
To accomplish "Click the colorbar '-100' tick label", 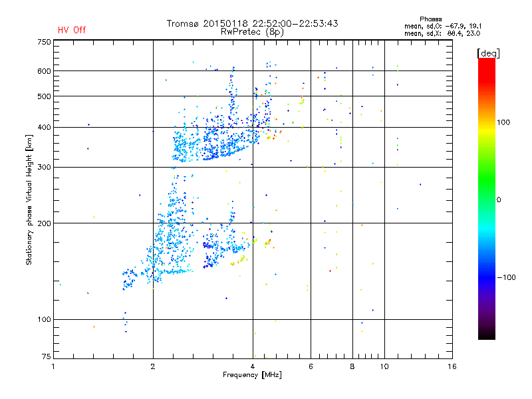I will pos(506,277).
